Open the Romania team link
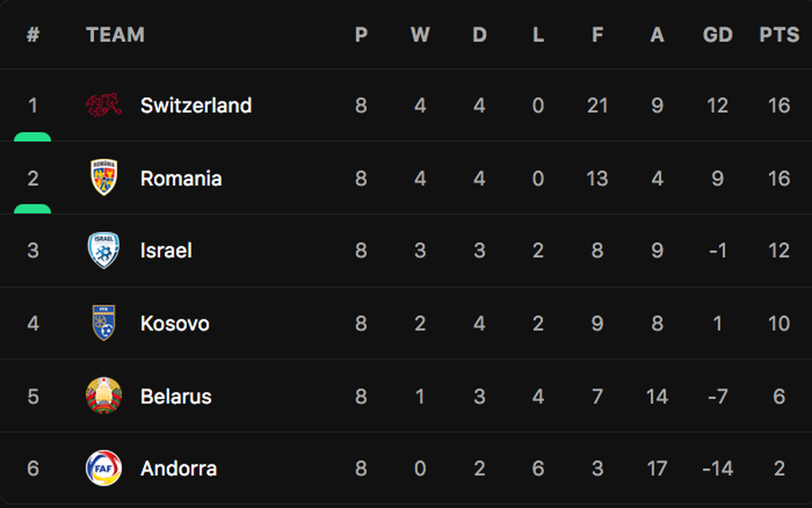Image resolution: width=812 pixels, height=508 pixels. 181,178
